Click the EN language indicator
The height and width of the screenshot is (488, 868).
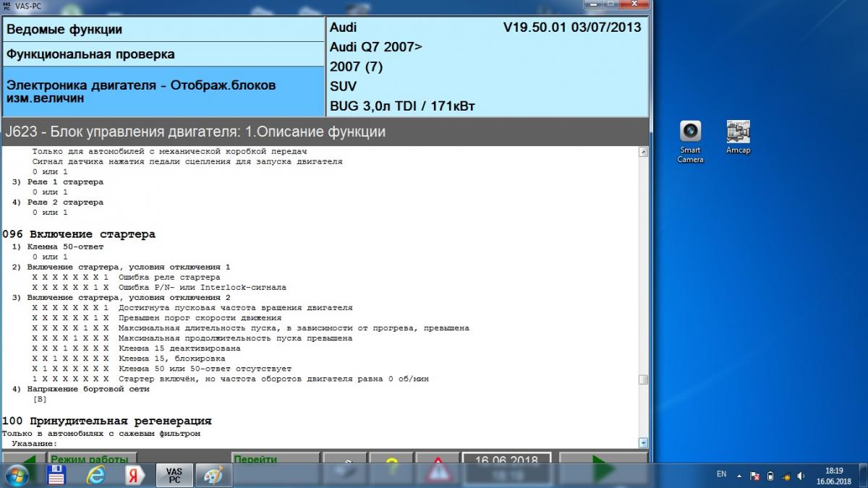pyautogui.click(x=721, y=474)
